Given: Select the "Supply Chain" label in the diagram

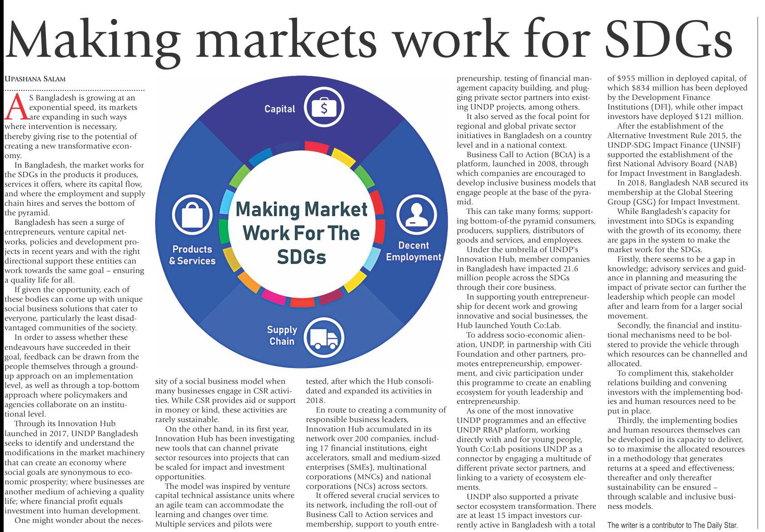Looking at the screenshot, I should pos(282,335).
